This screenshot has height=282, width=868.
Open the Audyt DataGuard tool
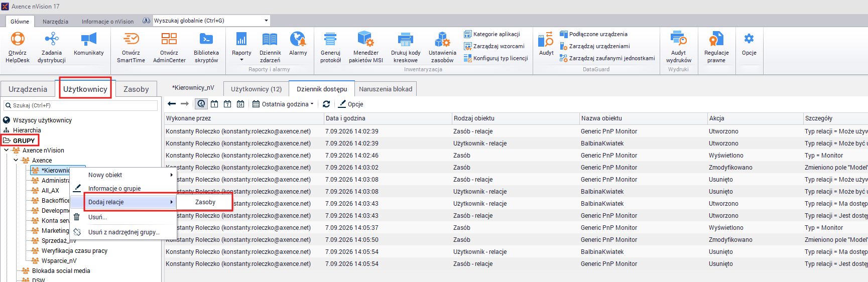click(546, 44)
